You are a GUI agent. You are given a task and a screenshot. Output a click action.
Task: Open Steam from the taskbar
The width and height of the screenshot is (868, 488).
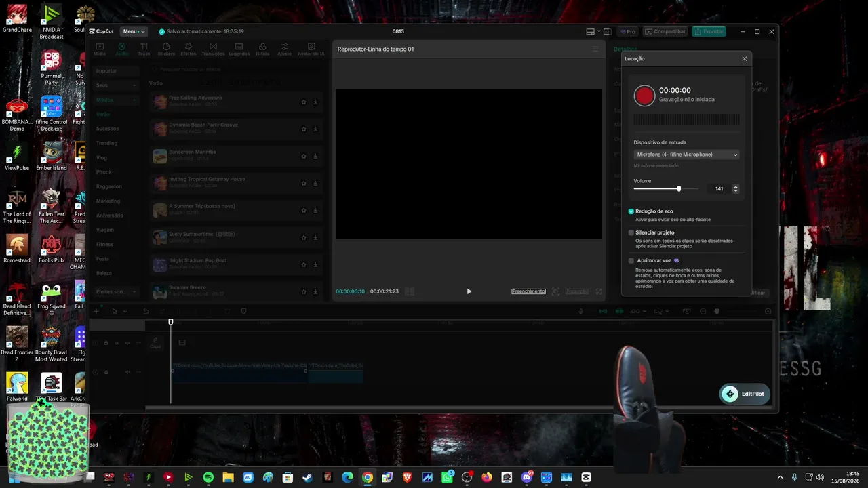308,477
